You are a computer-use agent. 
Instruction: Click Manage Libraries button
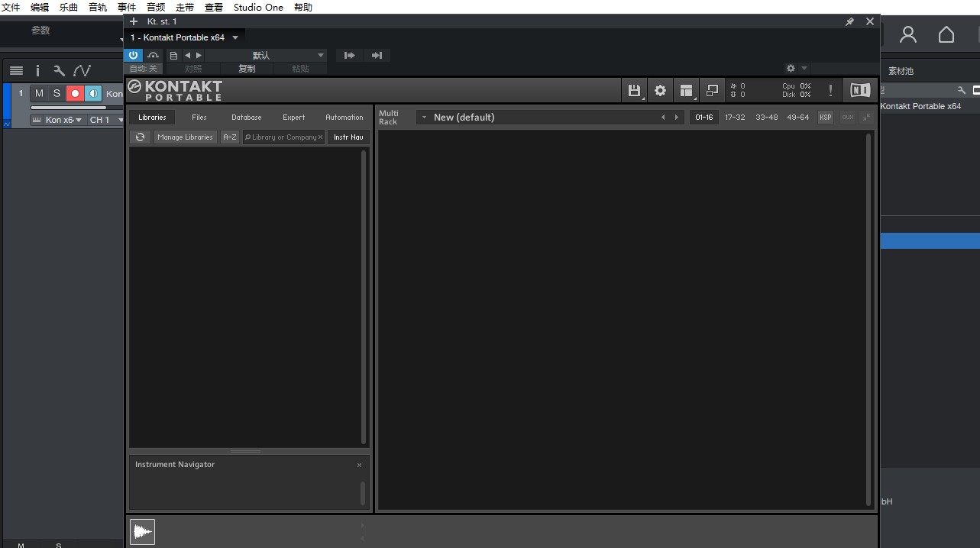click(185, 137)
